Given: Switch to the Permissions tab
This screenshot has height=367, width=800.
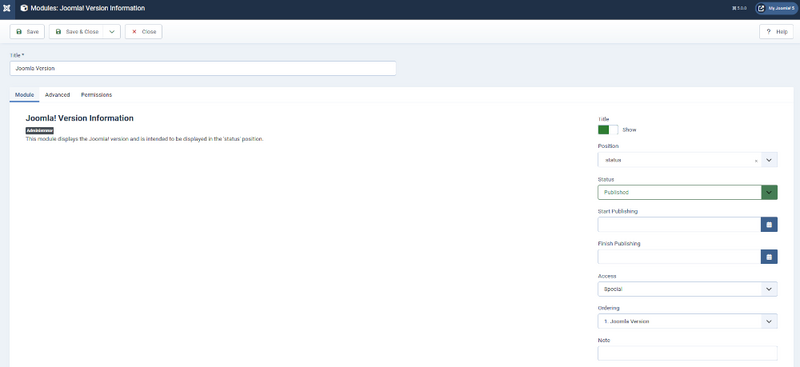Looking at the screenshot, I should point(96,95).
